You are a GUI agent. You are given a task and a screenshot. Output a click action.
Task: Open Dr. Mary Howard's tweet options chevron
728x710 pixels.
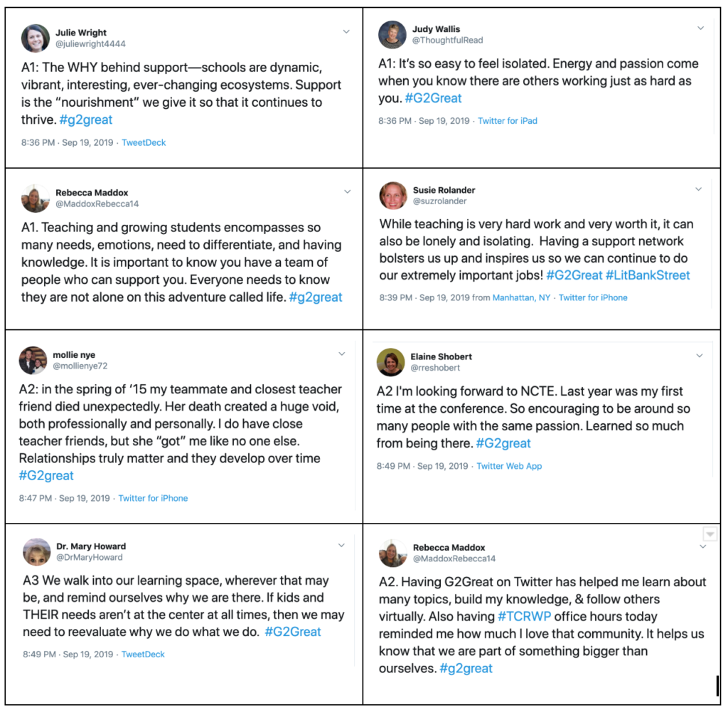pyautogui.click(x=341, y=545)
